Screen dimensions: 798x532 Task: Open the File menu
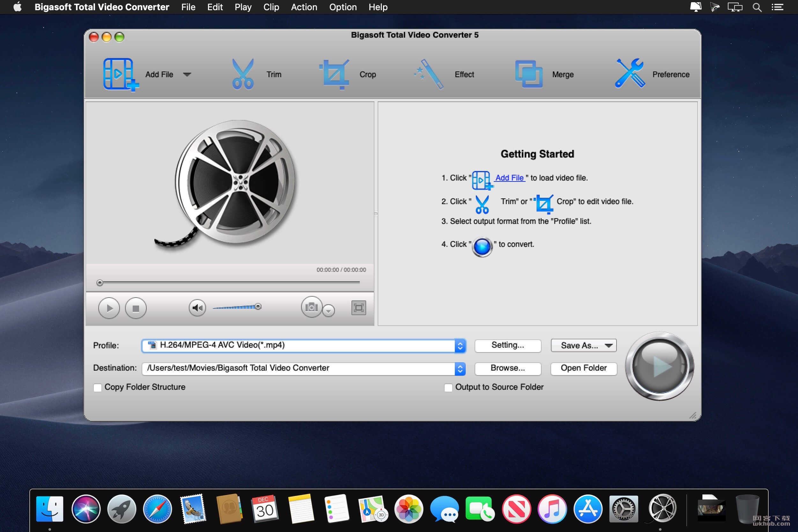(188, 7)
